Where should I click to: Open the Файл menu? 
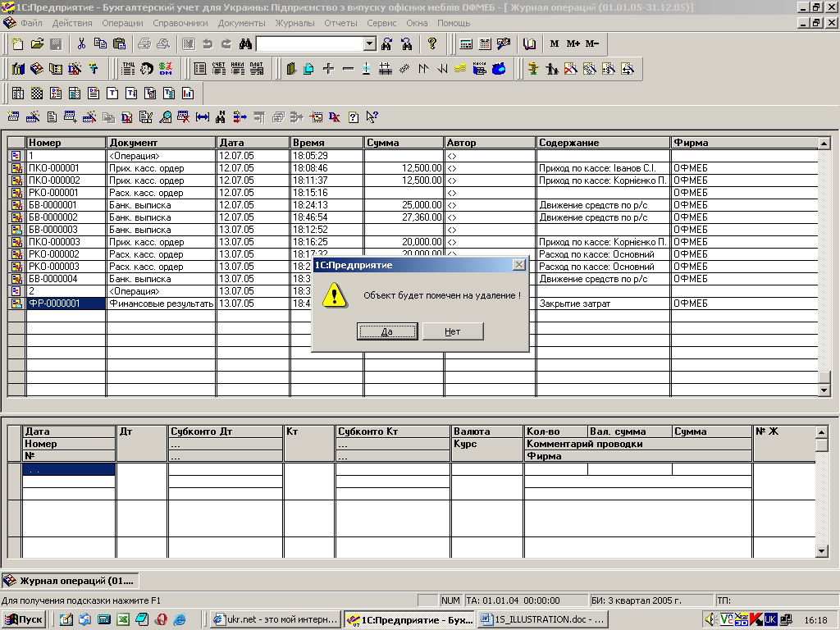point(31,23)
